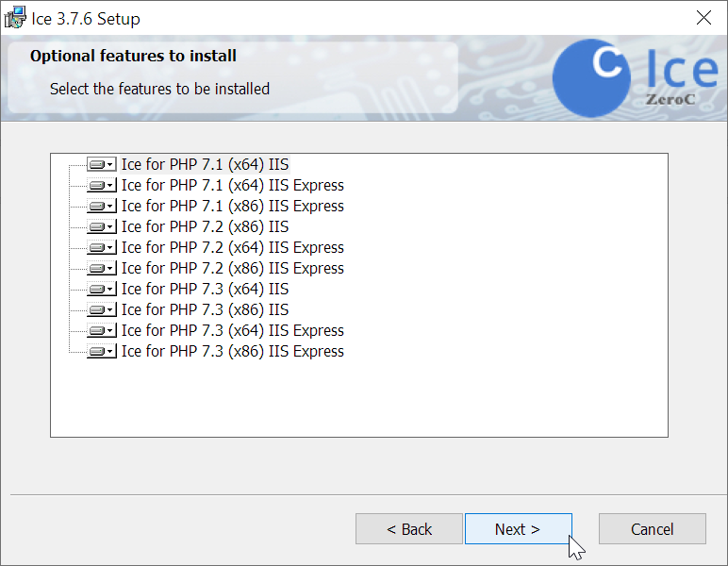Expand install menu for PHP 7.2 (x86) IIS Express
Image resolution: width=728 pixels, height=566 pixels.
pos(101,268)
